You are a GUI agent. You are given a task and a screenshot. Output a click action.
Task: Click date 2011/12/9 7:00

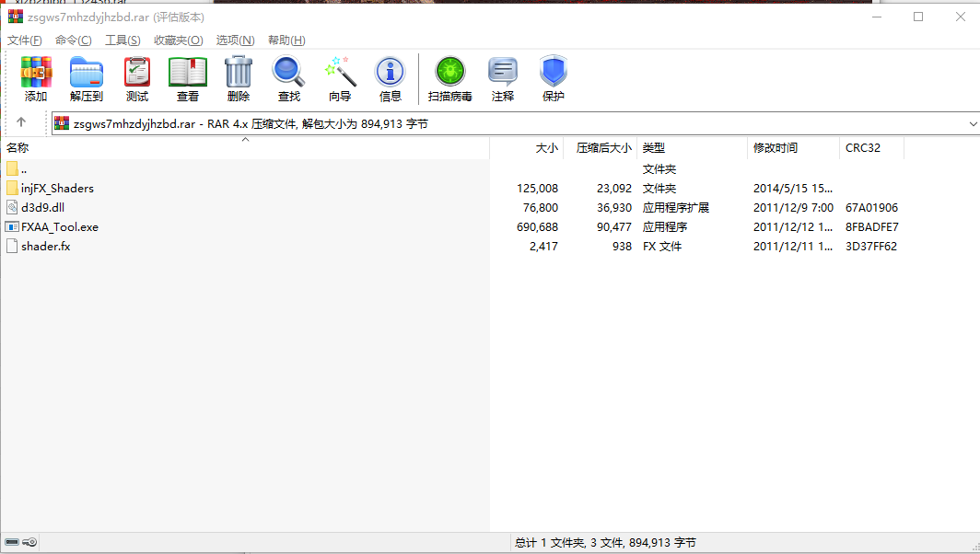[x=793, y=207]
